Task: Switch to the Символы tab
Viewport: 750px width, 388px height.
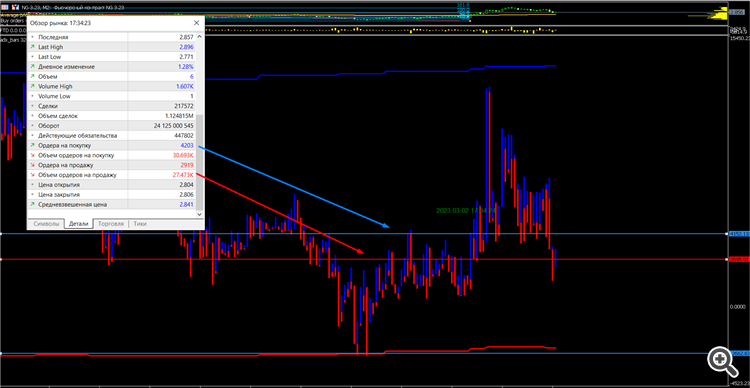Action: (46, 224)
